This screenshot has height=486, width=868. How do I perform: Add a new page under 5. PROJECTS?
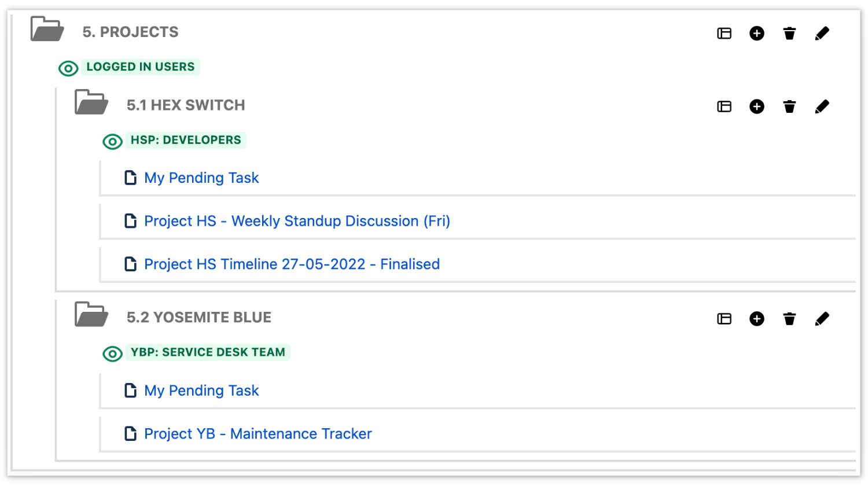coord(756,33)
